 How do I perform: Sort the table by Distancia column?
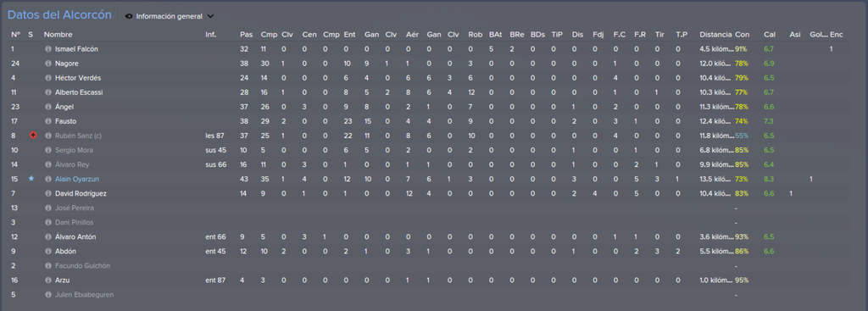point(715,34)
